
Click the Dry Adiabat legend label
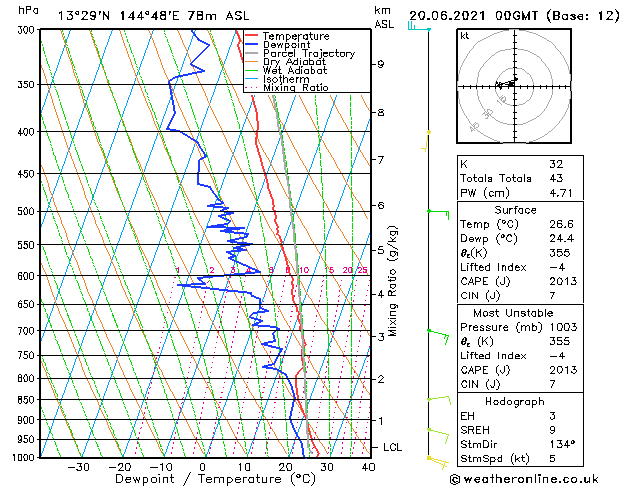pos(294,62)
